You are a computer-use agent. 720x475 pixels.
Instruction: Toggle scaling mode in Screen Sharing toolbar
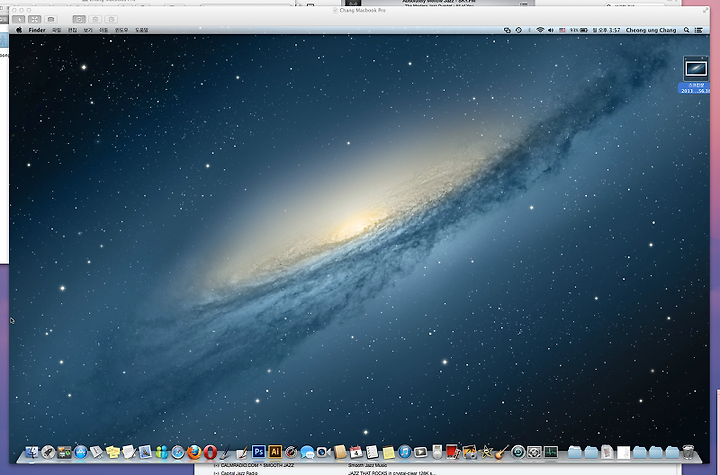(x=34, y=19)
